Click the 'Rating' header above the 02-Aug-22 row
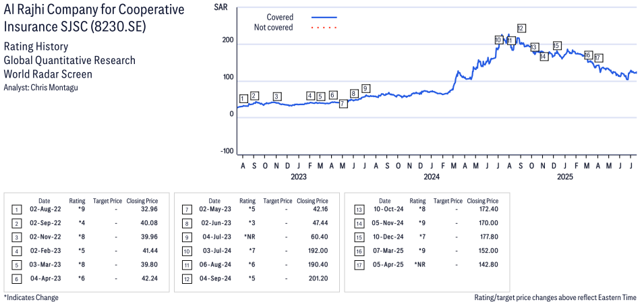644x302 pixels. [78, 201]
